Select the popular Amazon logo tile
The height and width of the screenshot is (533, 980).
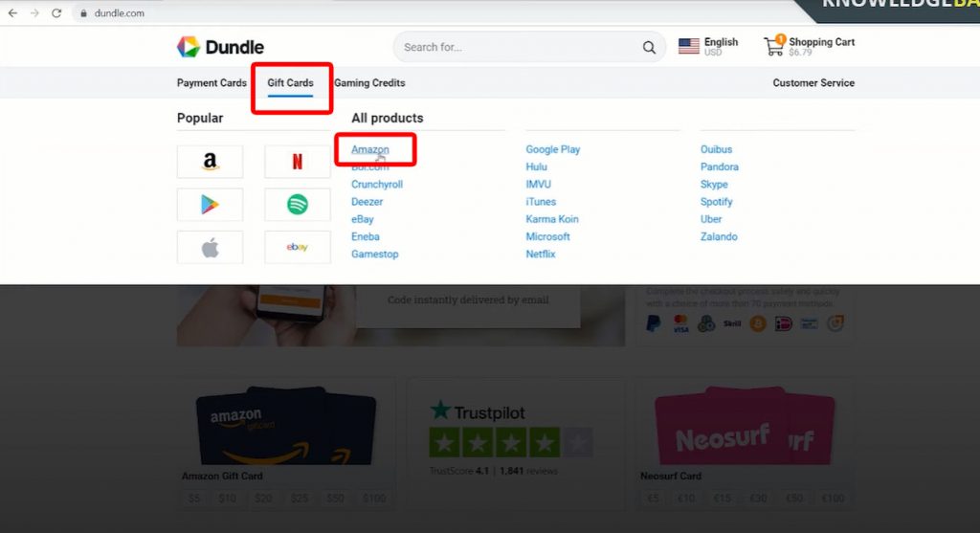tap(210, 162)
